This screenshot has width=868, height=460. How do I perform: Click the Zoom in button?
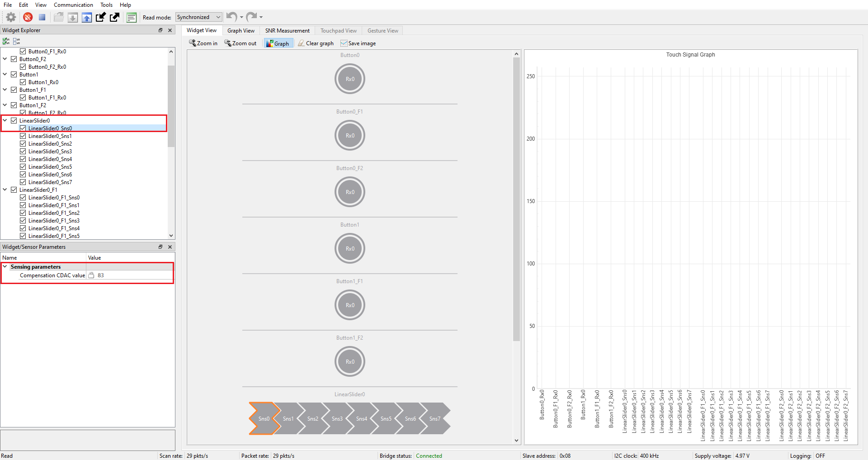tap(203, 43)
